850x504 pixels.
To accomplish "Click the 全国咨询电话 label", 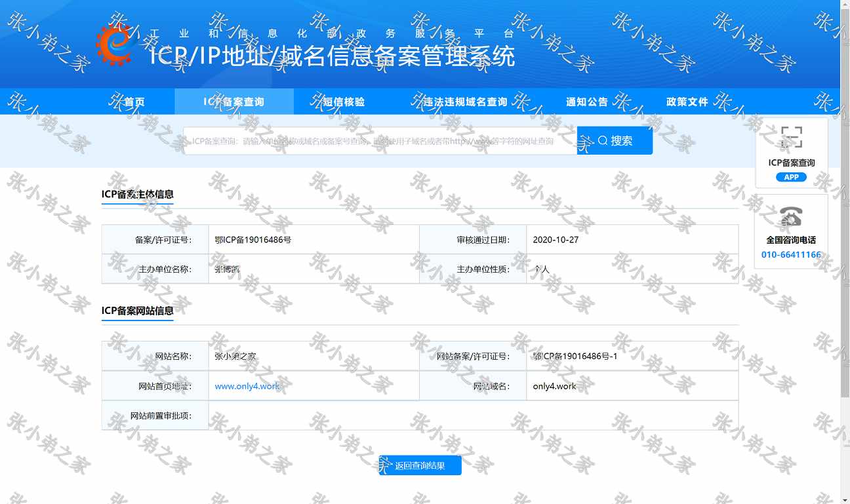I will pyautogui.click(x=791, y=240).
